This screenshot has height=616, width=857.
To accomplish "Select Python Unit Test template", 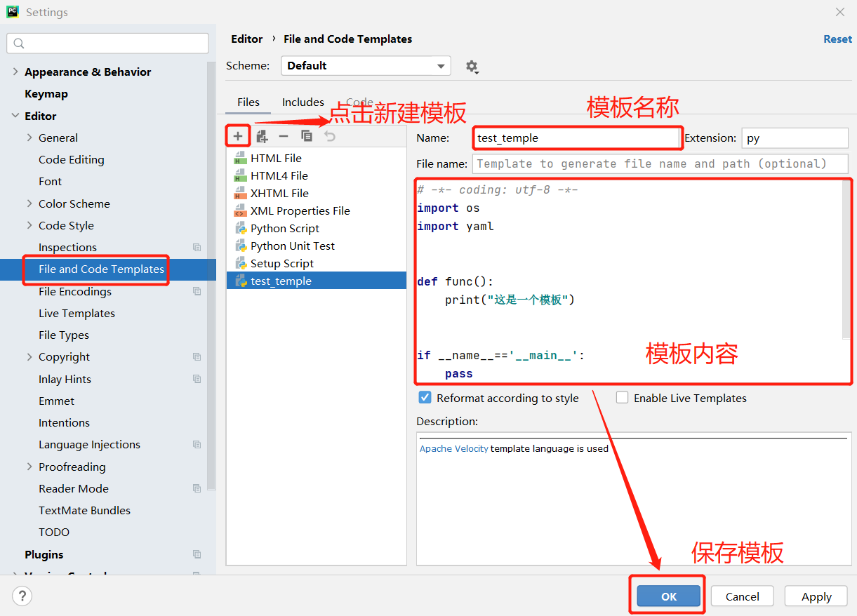I will 293,246.
